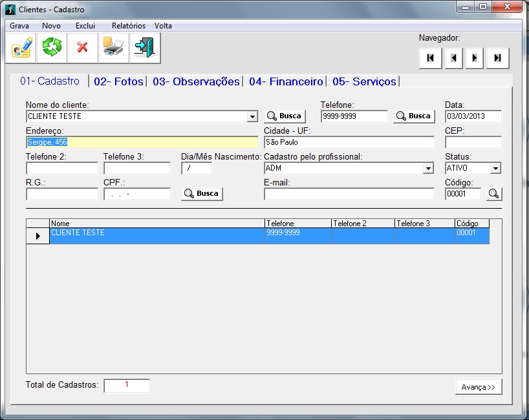The image size is (529, 420).
Task: Open the Relatórios menu
Action: (x=128, y=26)
